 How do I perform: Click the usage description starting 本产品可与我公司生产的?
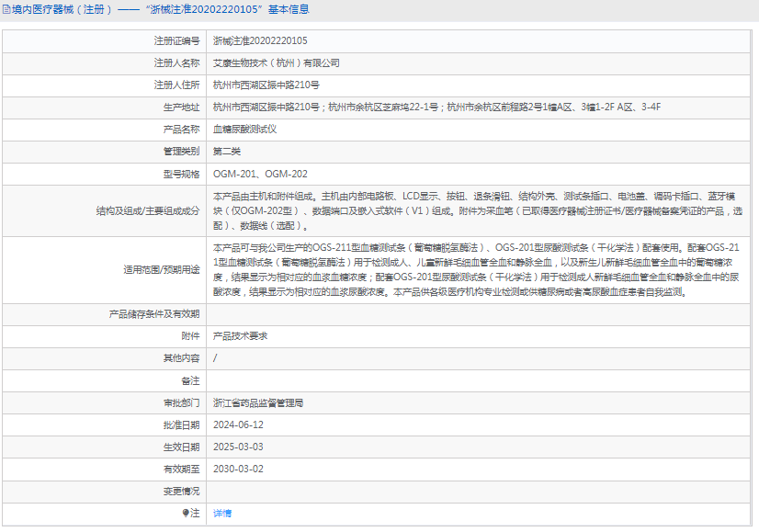pos(476,269)
